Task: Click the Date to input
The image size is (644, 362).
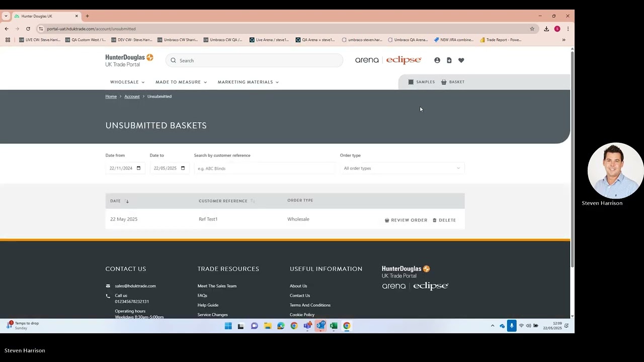Action: point(170,168)
